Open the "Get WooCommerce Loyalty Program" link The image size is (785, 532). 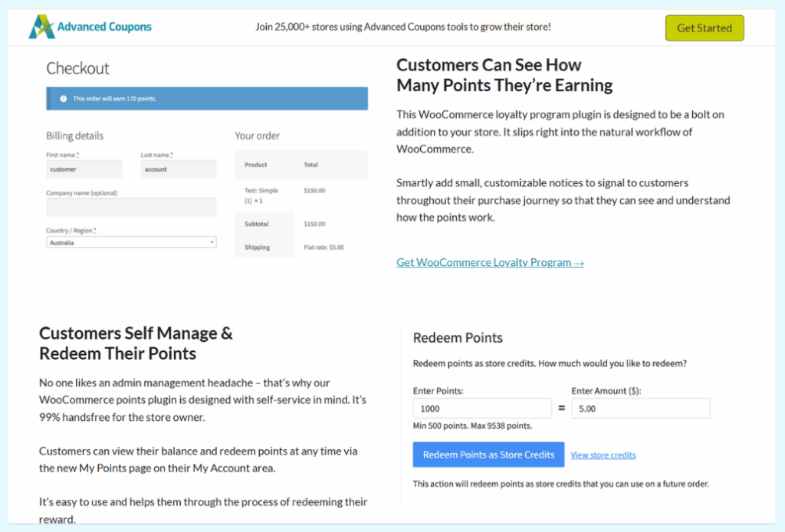[x=489, y=261]
